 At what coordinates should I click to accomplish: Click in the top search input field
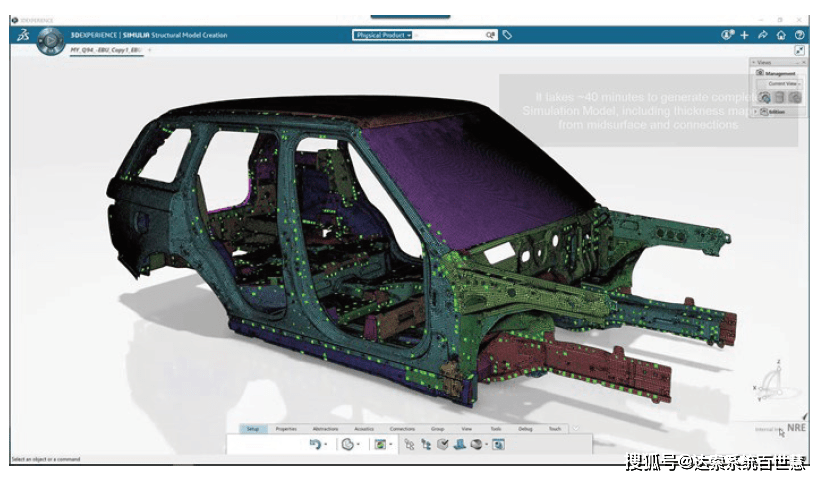(x=450, y=35)
